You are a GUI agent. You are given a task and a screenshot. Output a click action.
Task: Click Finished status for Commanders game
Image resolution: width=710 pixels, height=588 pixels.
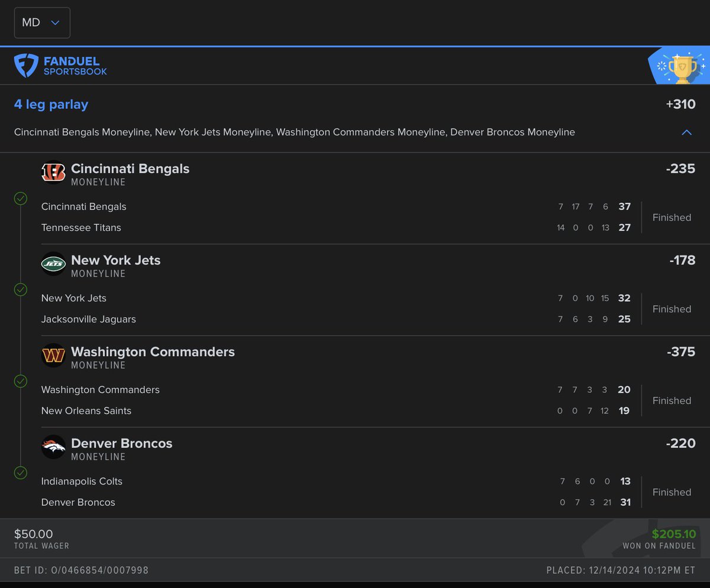[672, 400]
